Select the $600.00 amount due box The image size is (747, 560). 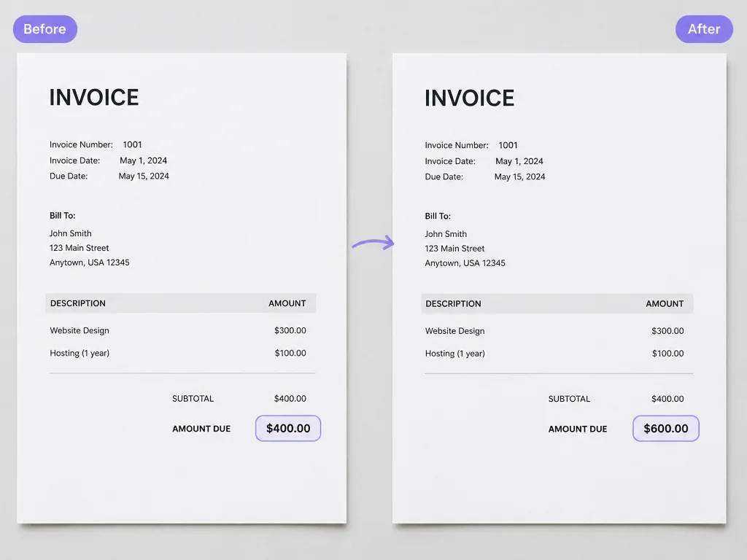(665, 428)
